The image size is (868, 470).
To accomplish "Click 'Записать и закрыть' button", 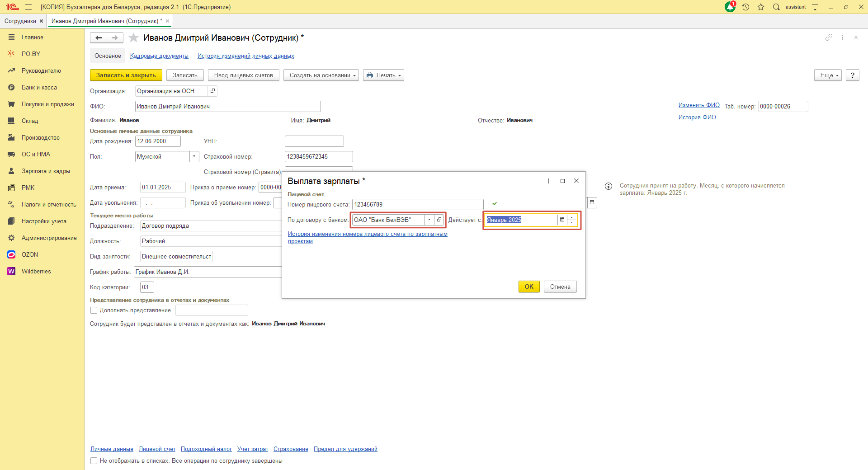I will [126, 75].
